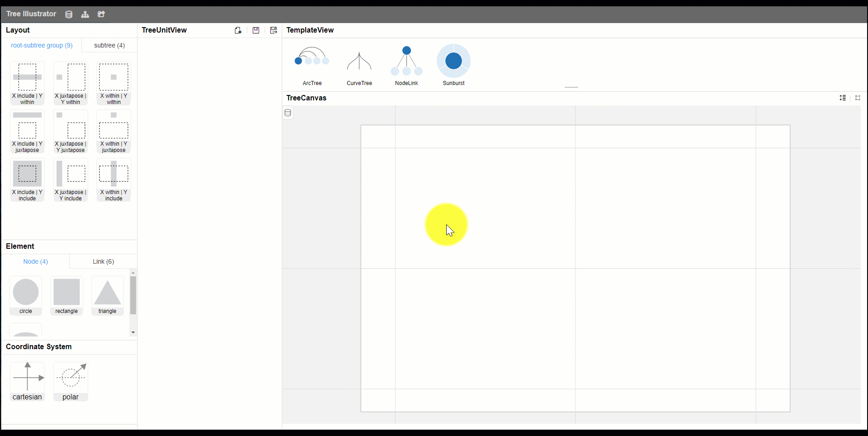The width and height of the screenshot is (868, 436).
Task: Select the polar coordinate system
Action: (x=71, y=381)
